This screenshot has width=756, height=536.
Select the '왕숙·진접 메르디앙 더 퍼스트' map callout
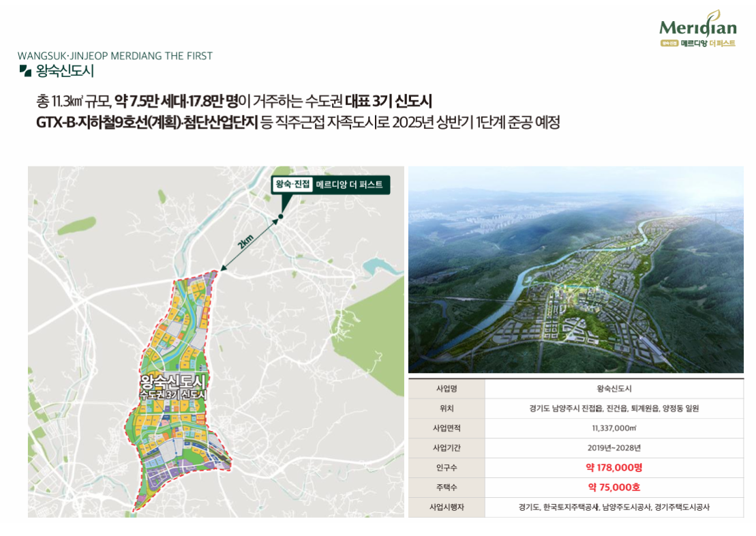(x=330, y=185)
